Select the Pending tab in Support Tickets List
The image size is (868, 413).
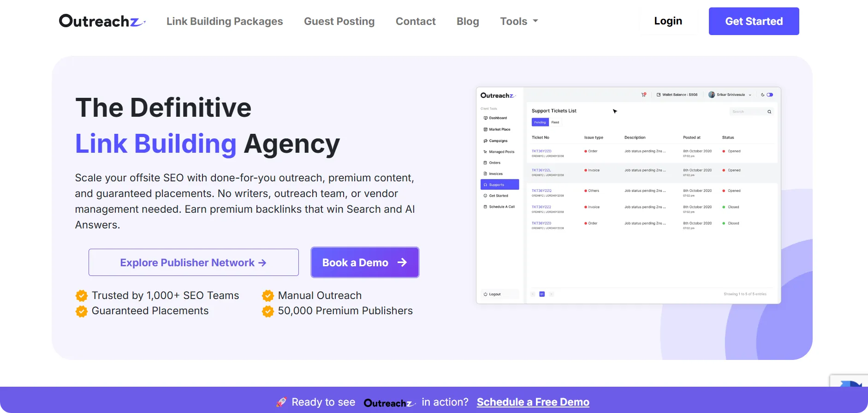(x=540, y=122)
